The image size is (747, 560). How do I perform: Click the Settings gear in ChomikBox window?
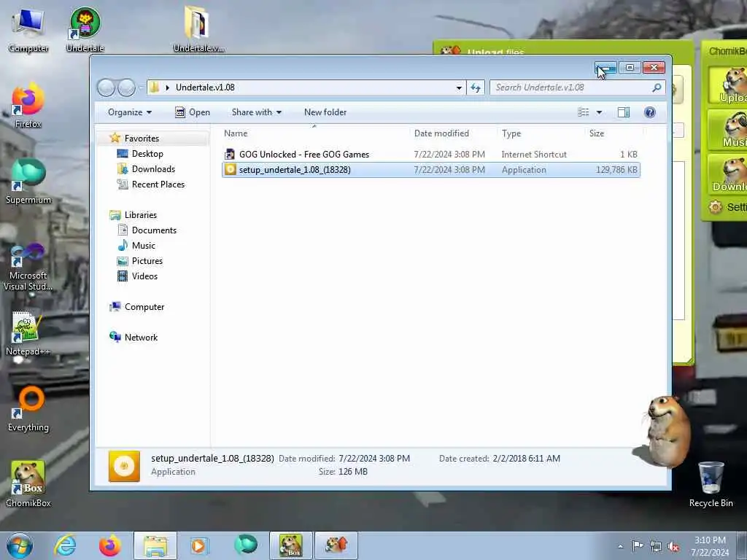[x=715, y=207]
